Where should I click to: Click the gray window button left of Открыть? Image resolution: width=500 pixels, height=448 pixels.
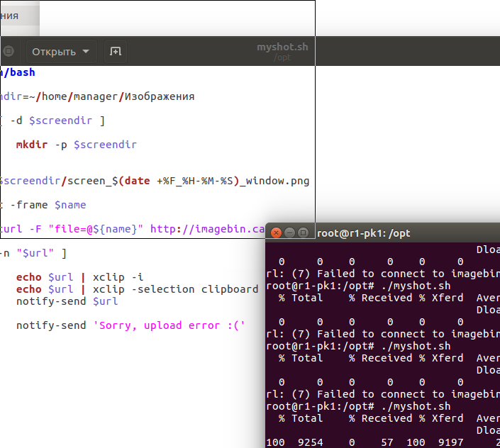[x=9, y=51]
